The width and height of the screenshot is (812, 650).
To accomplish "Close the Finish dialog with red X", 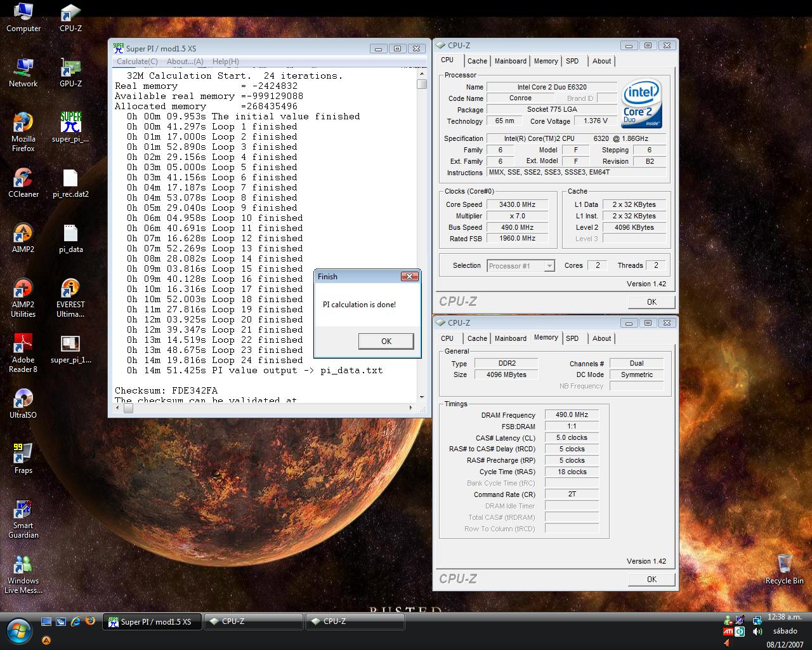I will click(410, 276).
